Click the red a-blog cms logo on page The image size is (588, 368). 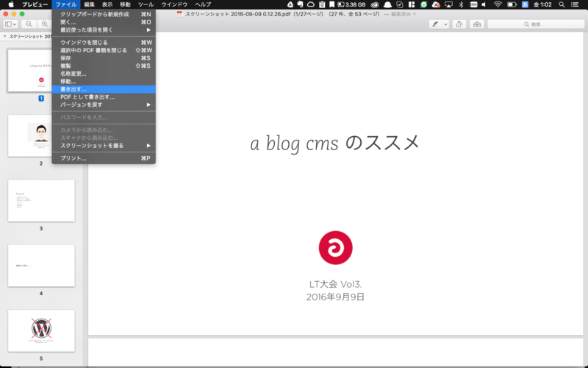tap(335, 247)
